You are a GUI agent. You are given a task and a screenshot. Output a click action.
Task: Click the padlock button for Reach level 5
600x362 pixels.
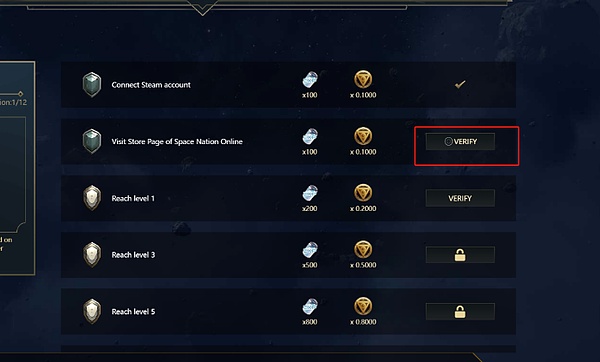[460, 311]
